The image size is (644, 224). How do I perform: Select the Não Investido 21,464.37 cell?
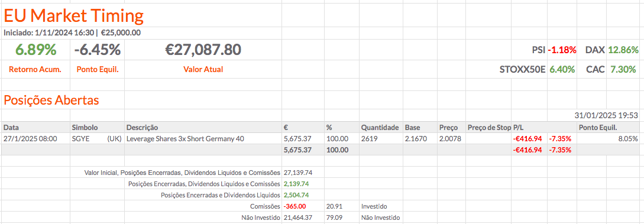coord(298,217)
